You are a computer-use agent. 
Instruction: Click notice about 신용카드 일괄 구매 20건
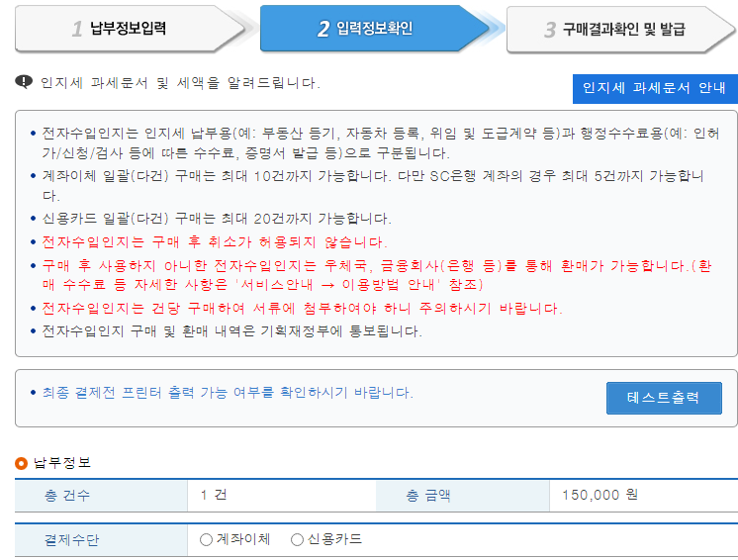click(x=217, y=219)
